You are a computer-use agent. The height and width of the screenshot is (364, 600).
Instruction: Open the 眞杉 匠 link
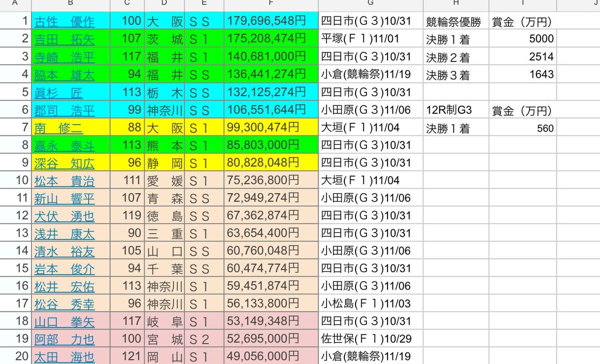[x=58, y=92]
